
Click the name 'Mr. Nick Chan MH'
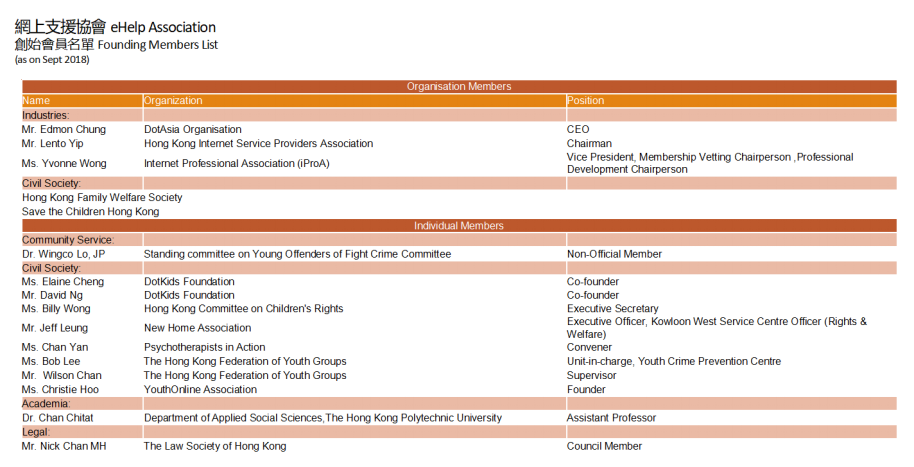64,446
